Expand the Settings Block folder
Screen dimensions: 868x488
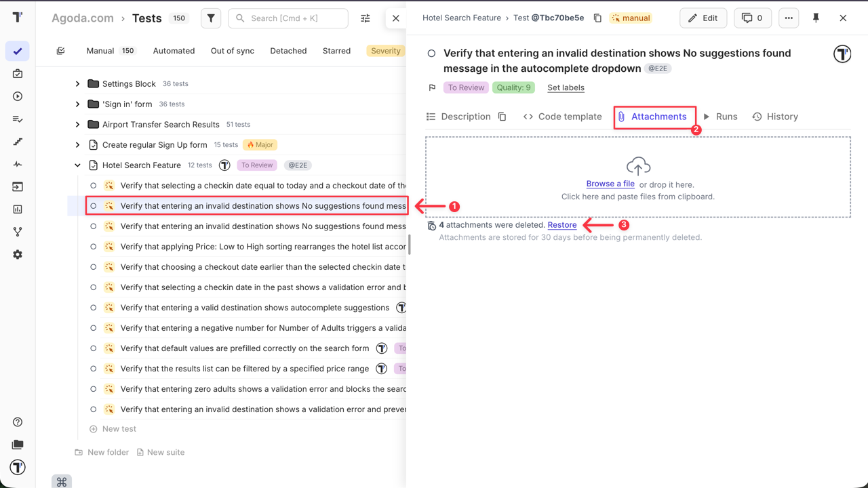(x=77, y=83)
